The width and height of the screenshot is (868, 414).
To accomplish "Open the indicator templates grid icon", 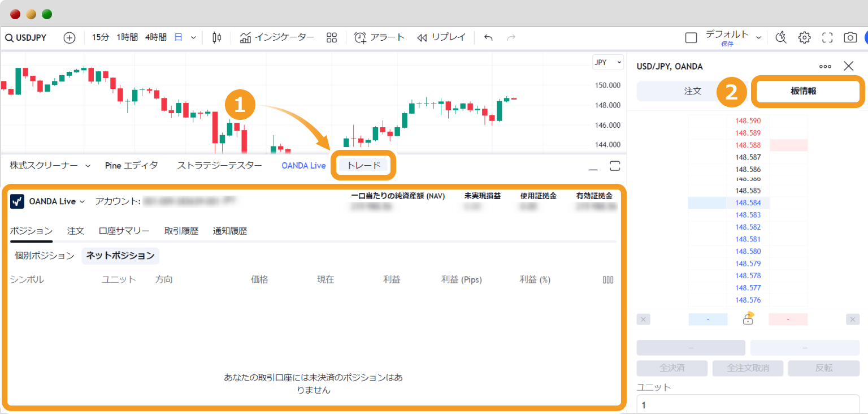I will tap(332, 38).
